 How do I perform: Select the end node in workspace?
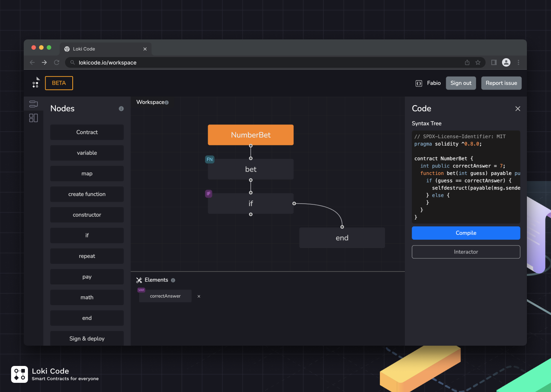(342, 238)
